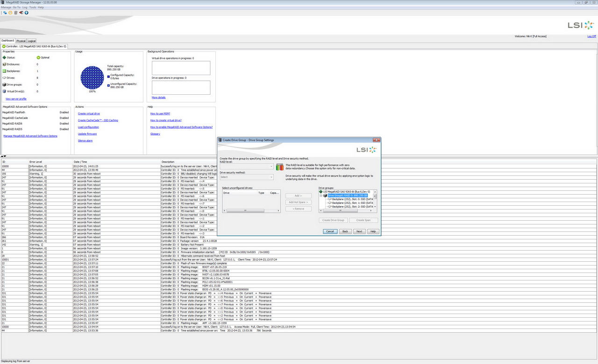Click the orange clock refresh toolbar icon
Screen dimensions: 598x364
tap(10, 13)
